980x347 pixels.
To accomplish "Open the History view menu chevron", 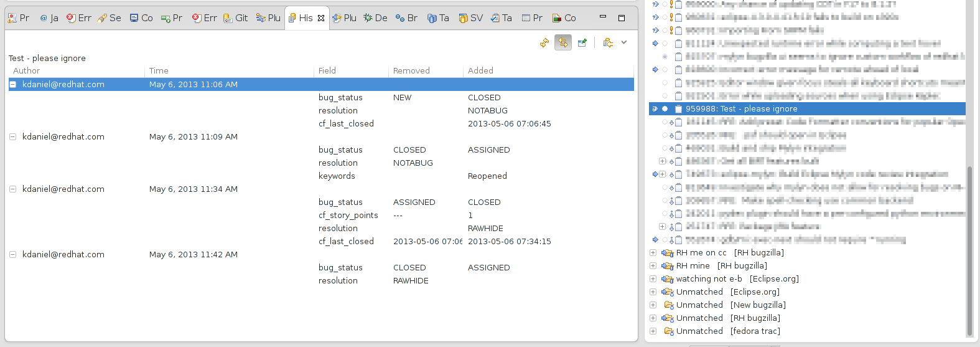I will coord(624,42).
